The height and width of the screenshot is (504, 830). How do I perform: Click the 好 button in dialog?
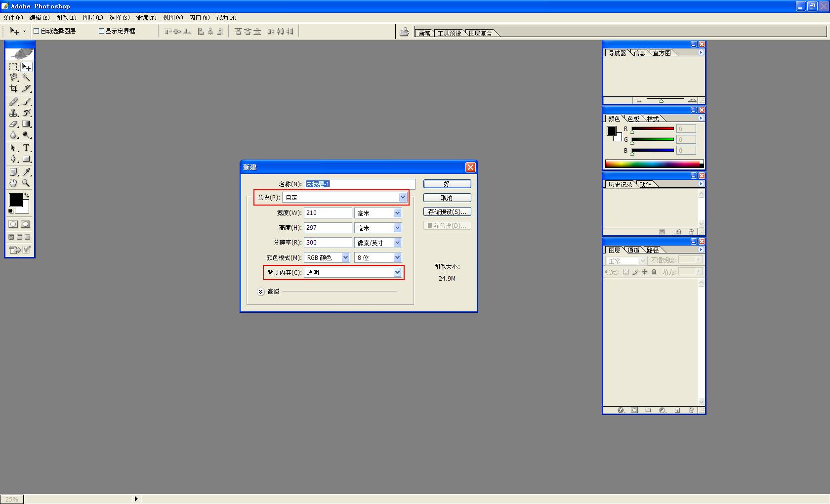(x=447, y=184)
